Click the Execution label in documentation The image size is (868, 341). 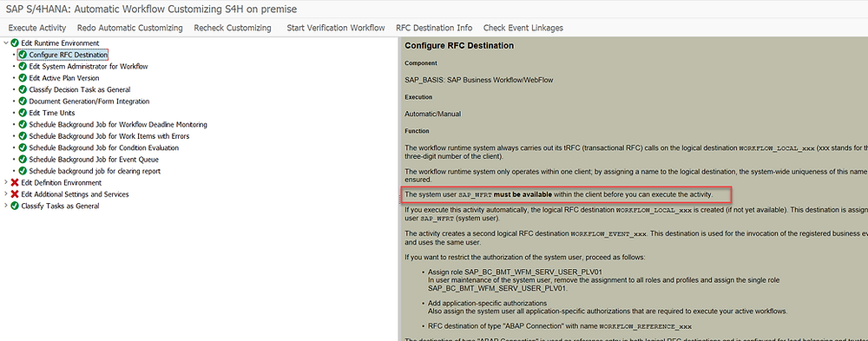click(x=418, y=97)
